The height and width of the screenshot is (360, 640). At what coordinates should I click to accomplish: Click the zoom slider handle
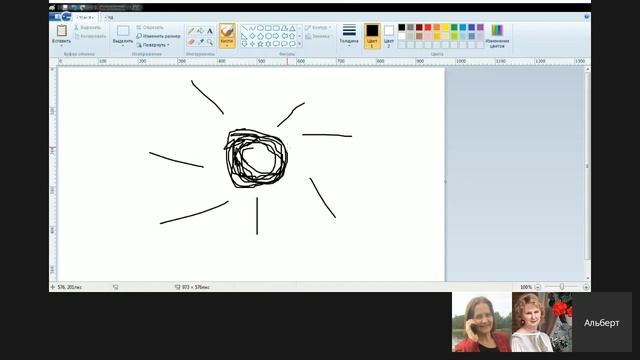click(562, 287)
